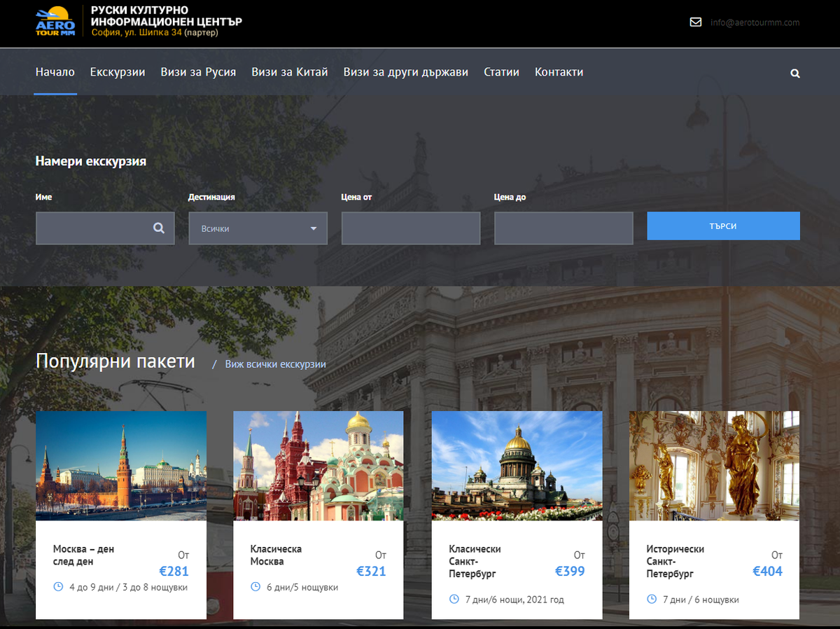Viewport: 840px width, 629px height.
Task: Click the €404 price
Action: click(x=767, y=572)
